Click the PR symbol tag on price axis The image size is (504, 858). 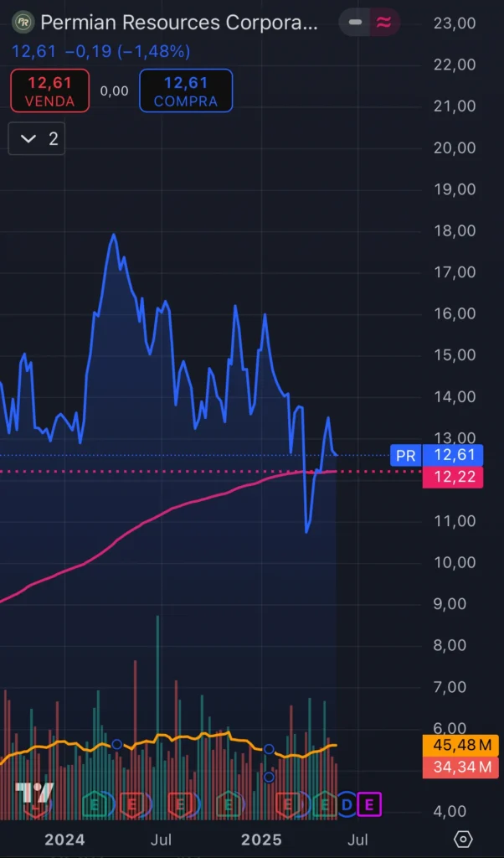tap(405, 456)
